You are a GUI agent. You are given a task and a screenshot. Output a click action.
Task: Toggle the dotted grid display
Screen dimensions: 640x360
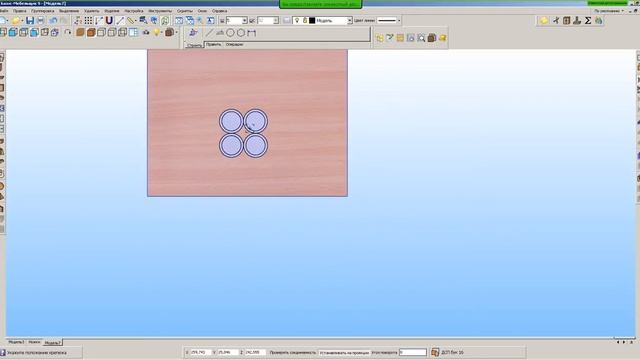pyautogui.click(x=88, y=20)
